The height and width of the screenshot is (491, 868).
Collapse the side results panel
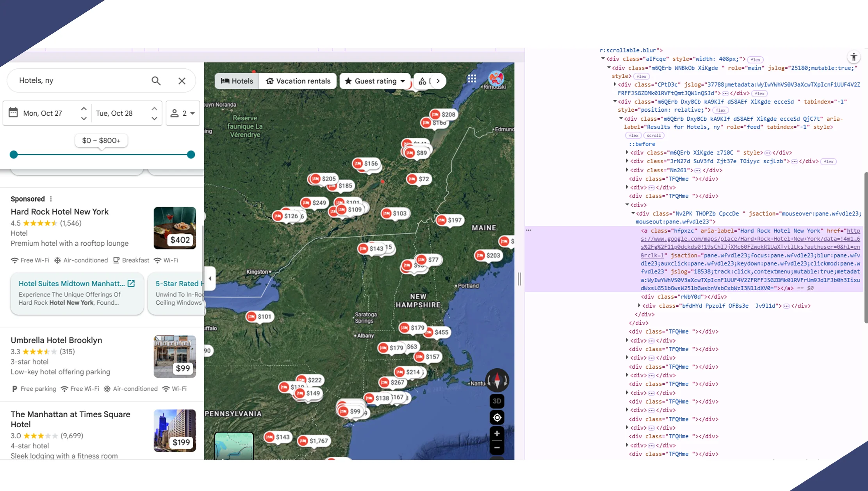click(210, 279)
